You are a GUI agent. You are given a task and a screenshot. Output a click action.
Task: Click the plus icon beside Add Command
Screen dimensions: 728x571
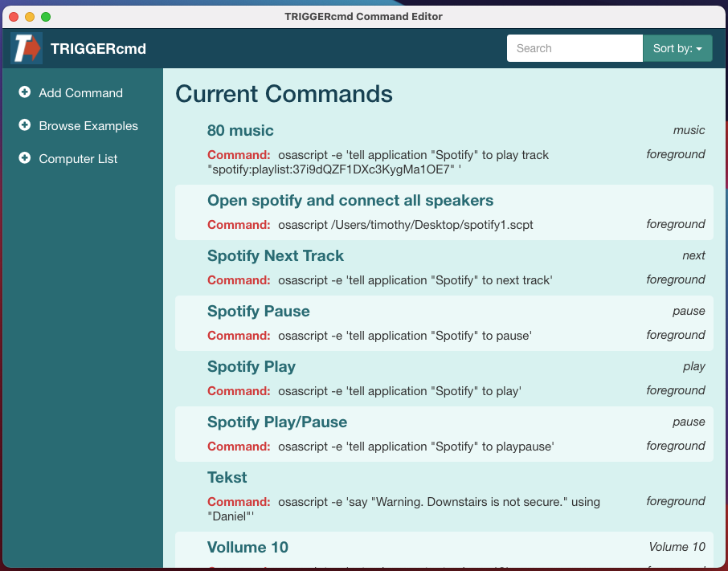25,92
